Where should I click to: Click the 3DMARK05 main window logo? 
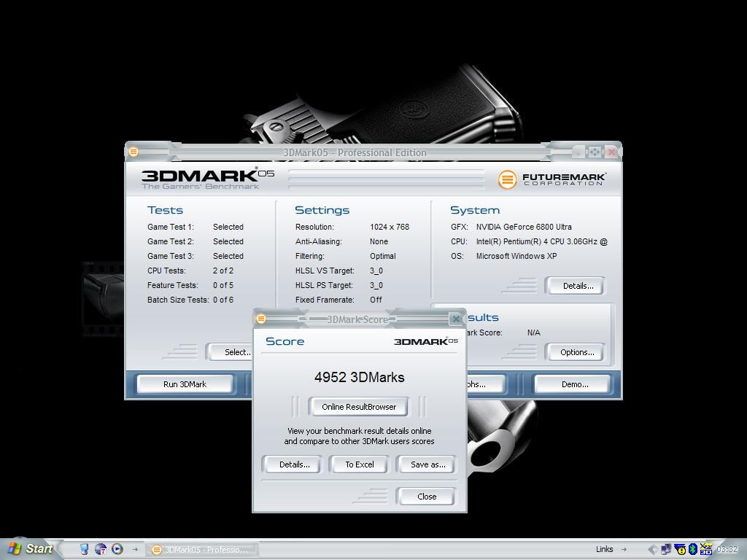pyautogui.click(x=207, y=179)
